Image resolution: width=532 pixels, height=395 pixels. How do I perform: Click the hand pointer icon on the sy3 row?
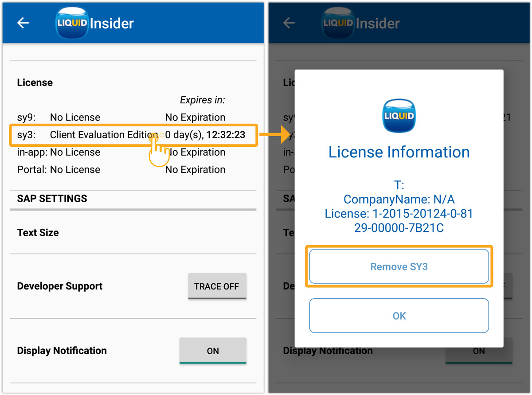click(159, 152)
